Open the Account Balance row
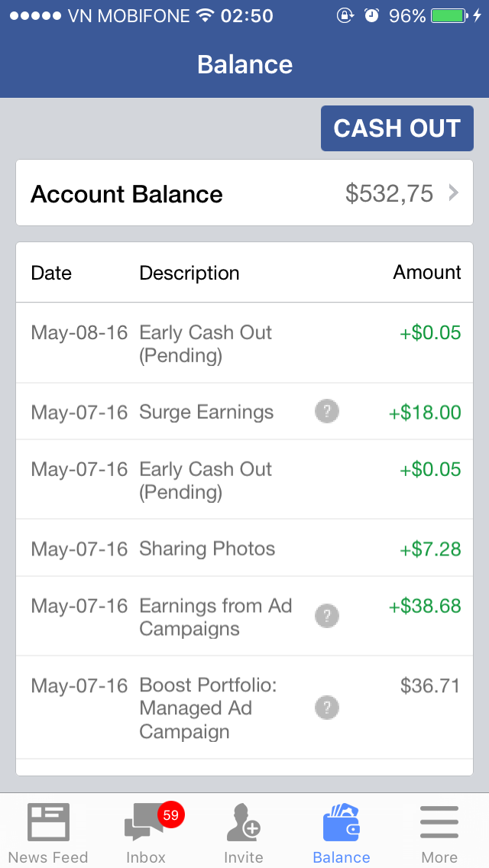The width and height of the screenshot is (489, 868). click(x=244, y=193)
